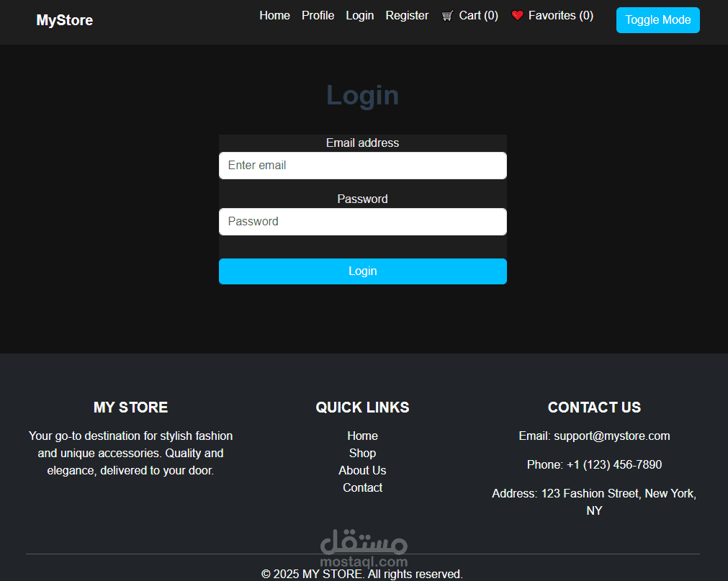Follow the footer About Us link
This screenshot has height=581, width=728.
(362, 470)
